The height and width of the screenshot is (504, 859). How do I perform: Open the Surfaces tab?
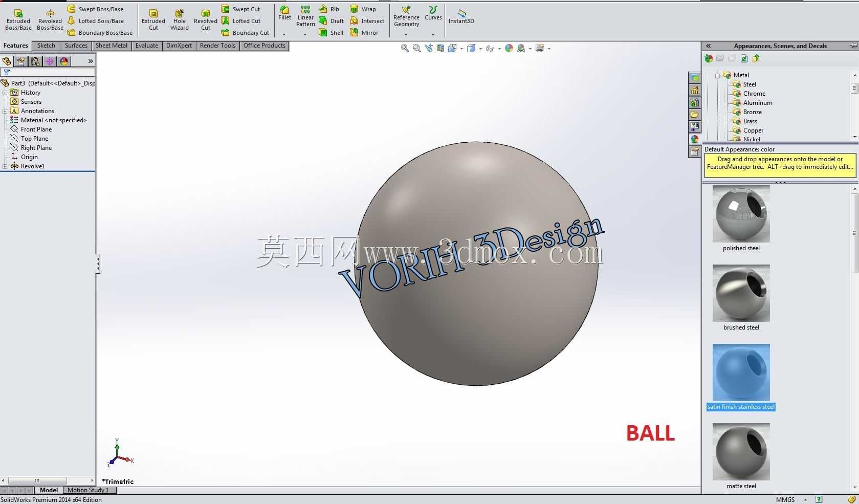pyautogui.click(x=76, y=46)
